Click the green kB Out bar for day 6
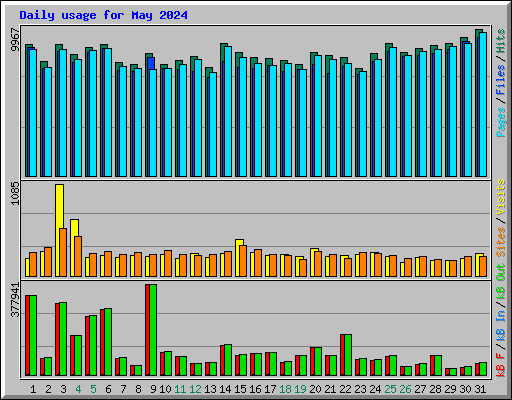 pos(108,342)
